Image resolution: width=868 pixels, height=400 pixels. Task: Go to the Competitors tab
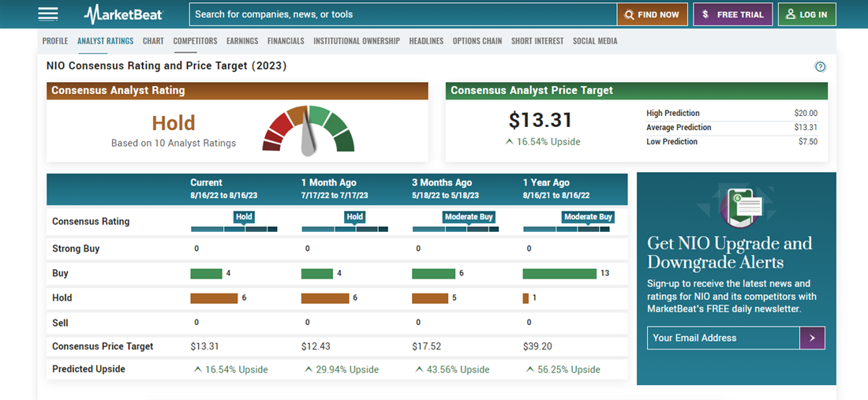pos(195,41)
